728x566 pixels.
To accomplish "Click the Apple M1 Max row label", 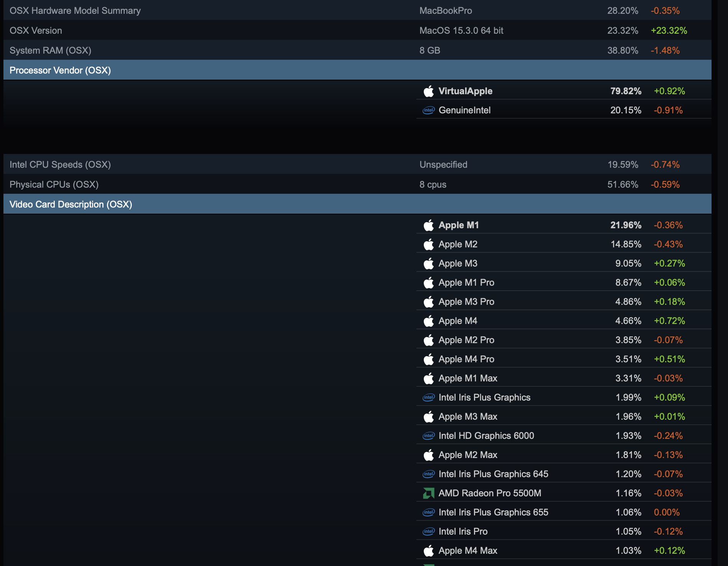I will [x=468, y=378].
